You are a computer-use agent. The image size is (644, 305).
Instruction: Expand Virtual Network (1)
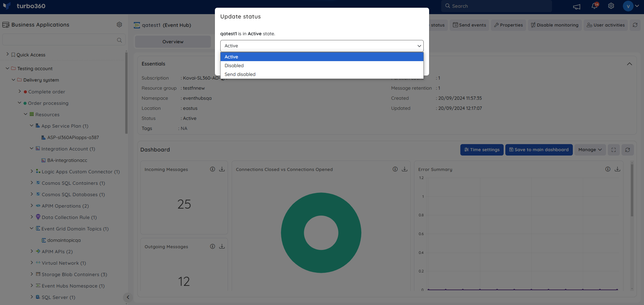coord(32,262)
